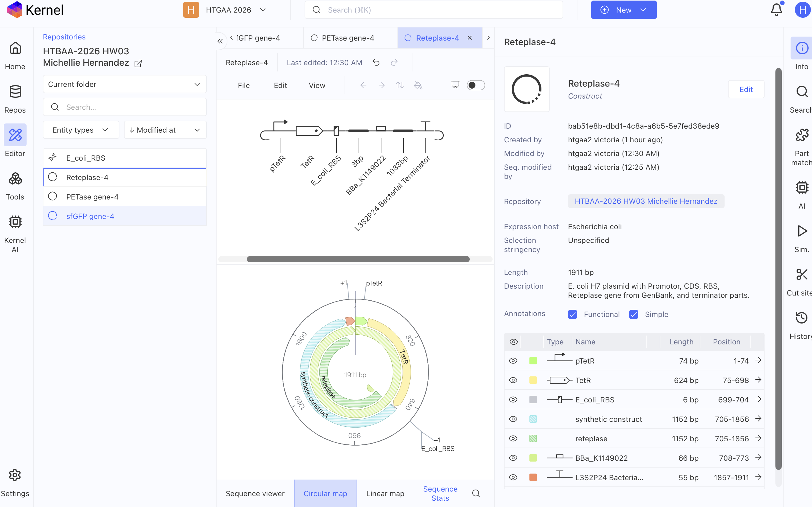The width and height of the screenshot is (812, 507).
Task: Open the Tools cubes icon
Action: [15, 179]
